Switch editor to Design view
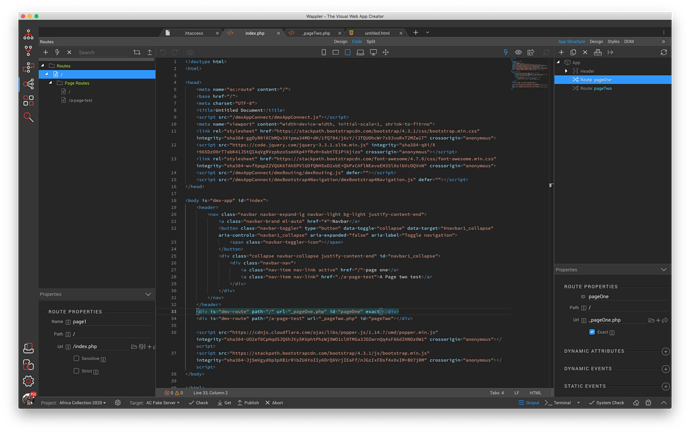Screen dimensions: 690x433 (340, 41)
